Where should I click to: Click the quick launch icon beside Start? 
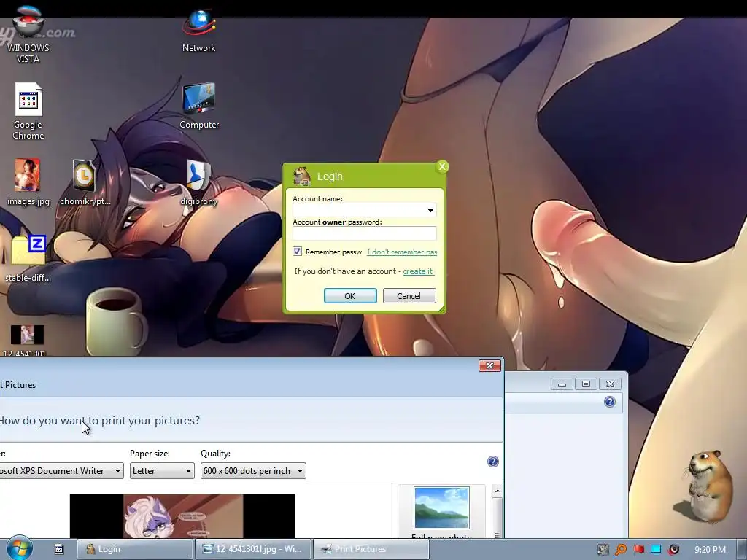tap(59, 549)
